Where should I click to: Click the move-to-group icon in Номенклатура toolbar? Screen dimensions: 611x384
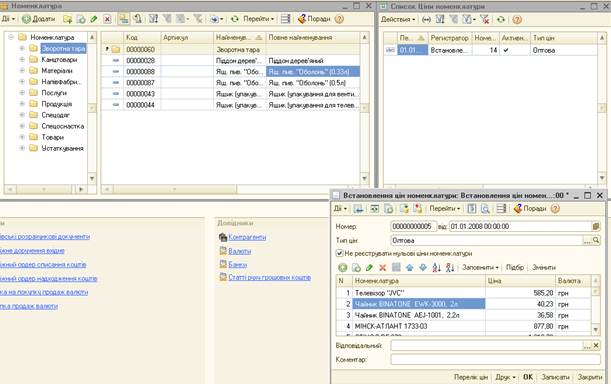click(x=137, y=19)
